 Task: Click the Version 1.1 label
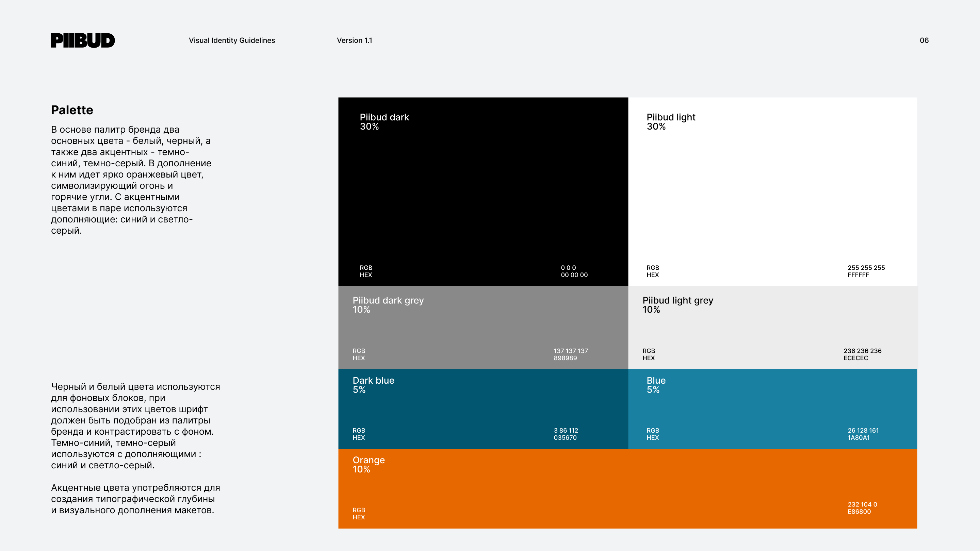point(354,40)
